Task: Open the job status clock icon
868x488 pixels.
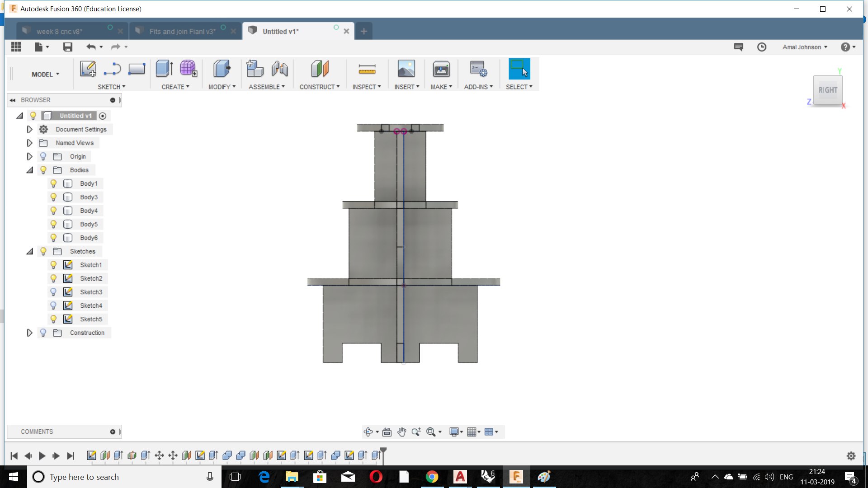Action: tap(762, 47)
